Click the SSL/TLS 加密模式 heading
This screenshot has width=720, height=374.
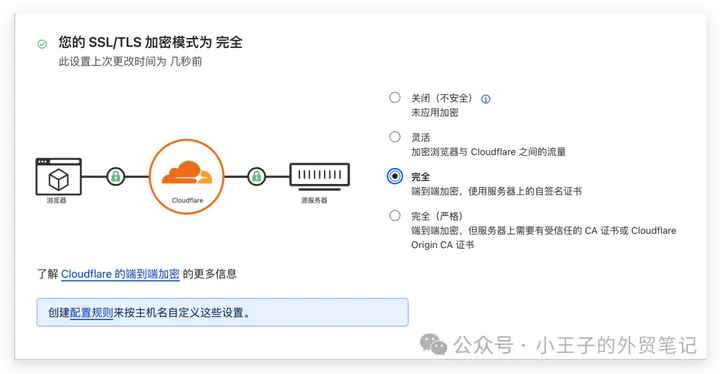[150, 42]
